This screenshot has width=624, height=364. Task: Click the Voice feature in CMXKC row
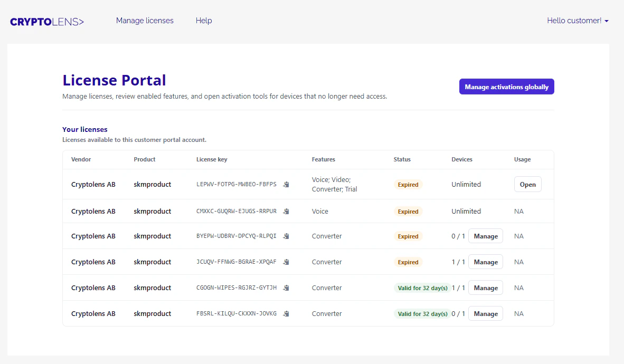320,211
